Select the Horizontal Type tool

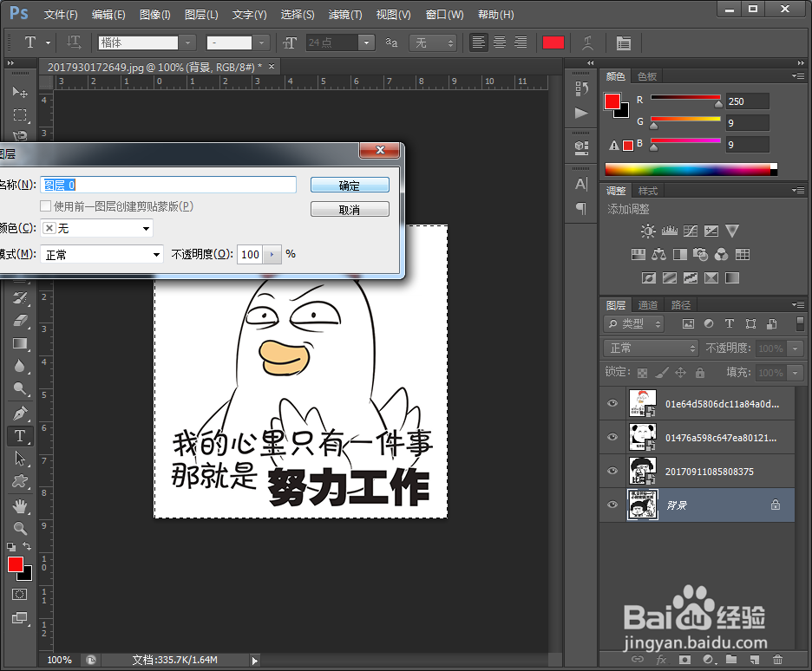click(x=20, y=436)
